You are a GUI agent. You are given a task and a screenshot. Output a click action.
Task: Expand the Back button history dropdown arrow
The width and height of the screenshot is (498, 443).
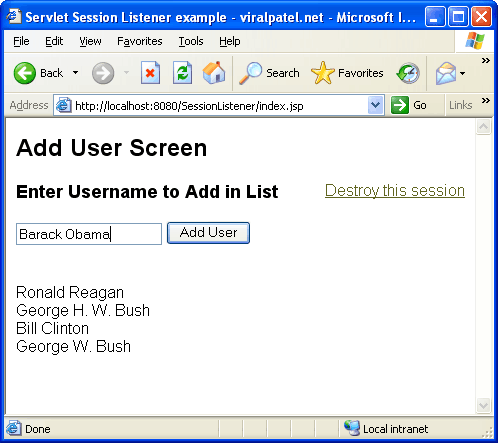[x=76, y=73]
